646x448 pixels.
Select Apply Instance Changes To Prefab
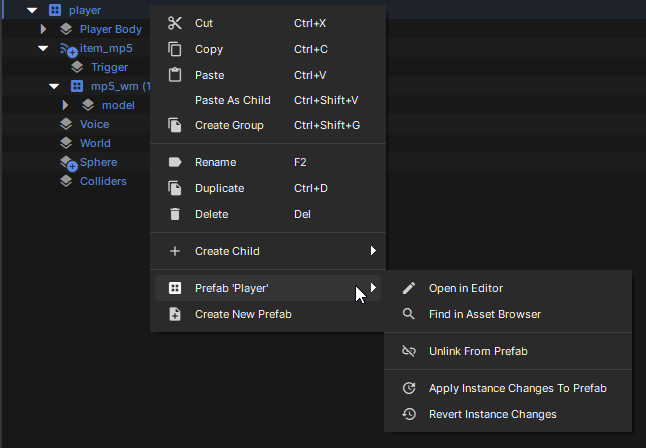tap(517, 388)
